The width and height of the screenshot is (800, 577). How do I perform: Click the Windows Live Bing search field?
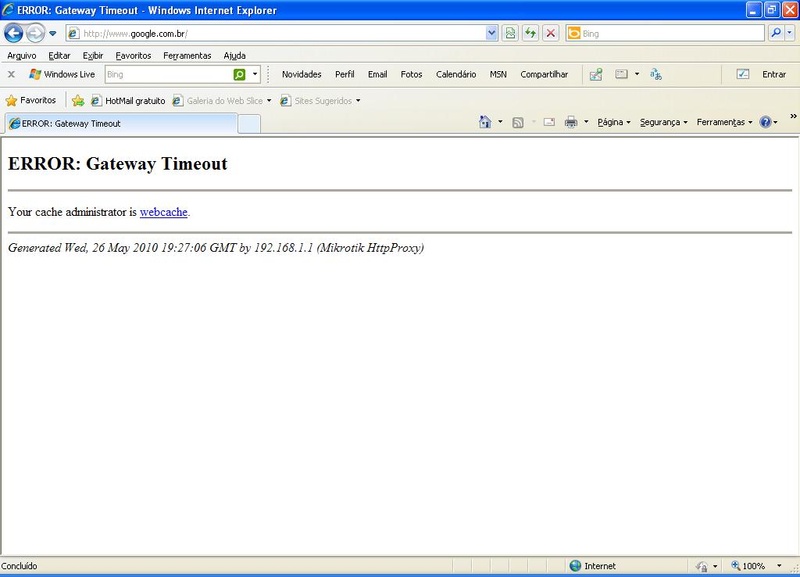tap(168, 74)
